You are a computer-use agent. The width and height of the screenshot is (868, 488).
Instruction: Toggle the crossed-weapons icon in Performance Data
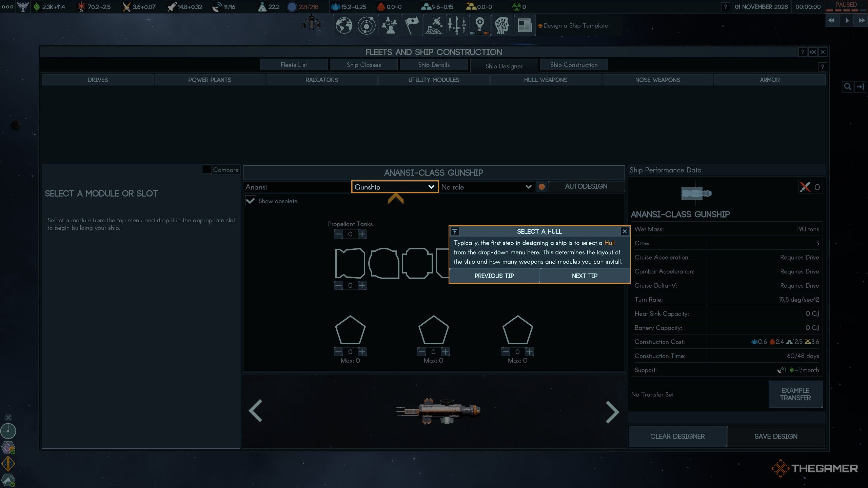(x=805, y=187)
